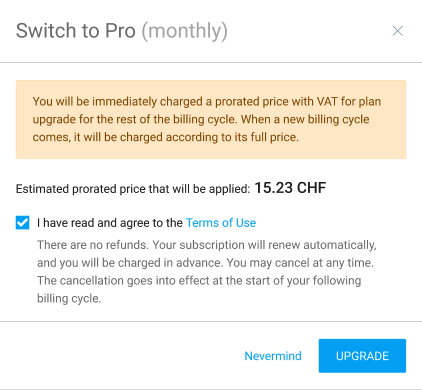This screenshot has height=390, width=422.
Task: Click the 'I have read and agree' label
Action: point(110,223)
